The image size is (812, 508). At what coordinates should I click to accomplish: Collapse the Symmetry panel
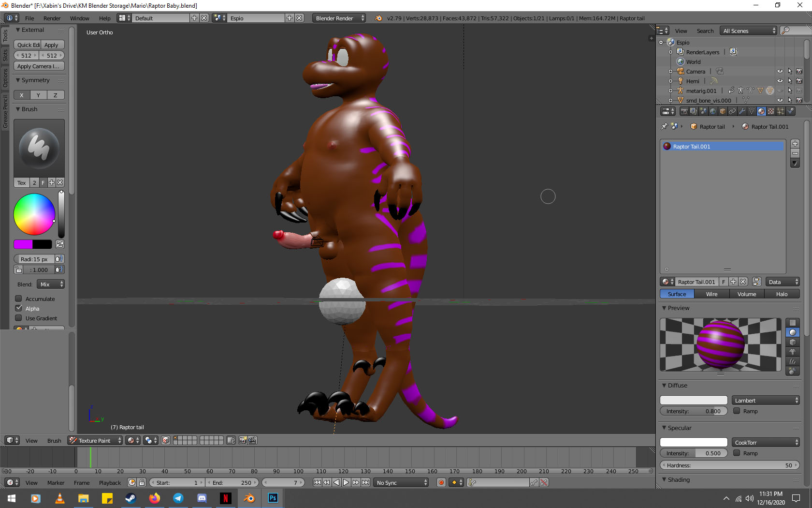click(x=18, y=80)
